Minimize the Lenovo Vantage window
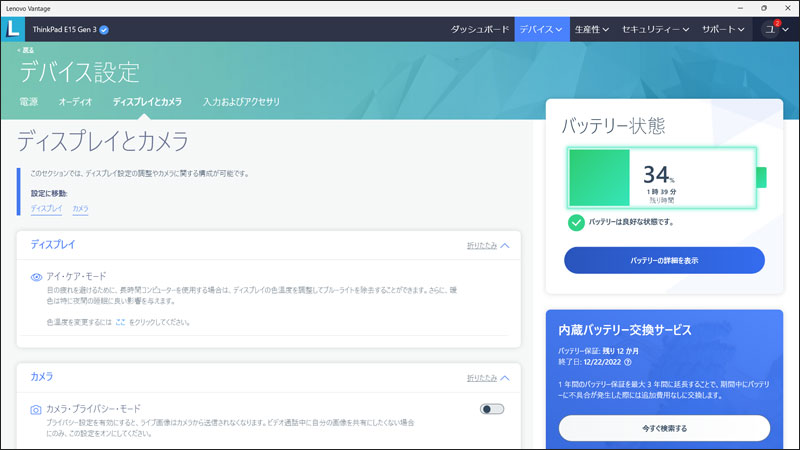The height and width of the screenshot is (450, 800). (740, 8)
